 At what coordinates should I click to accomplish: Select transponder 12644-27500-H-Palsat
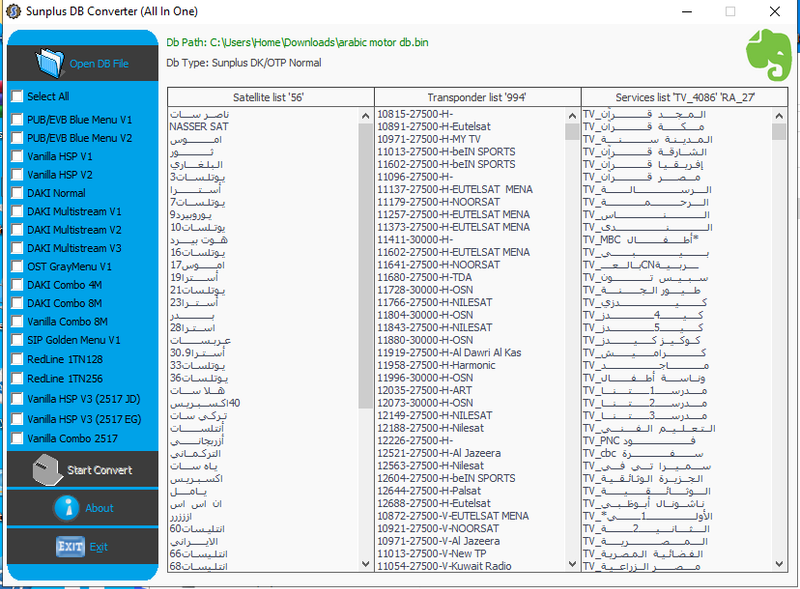click(x=429, y=491)
